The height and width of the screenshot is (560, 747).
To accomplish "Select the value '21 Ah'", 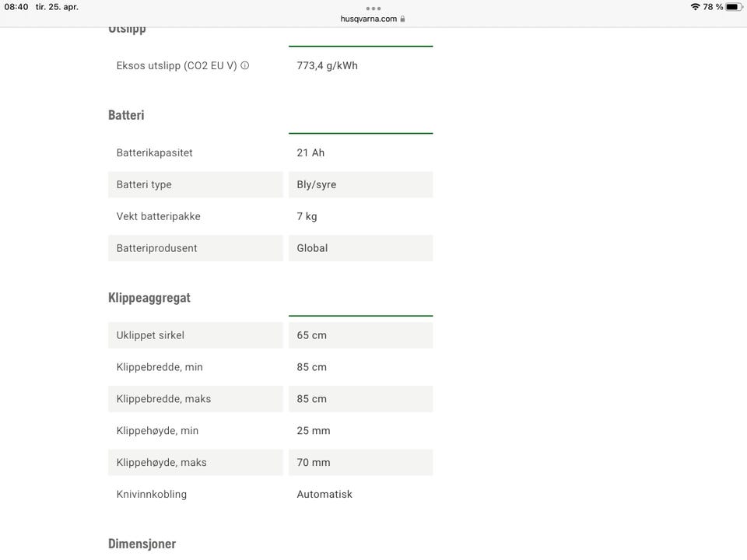I will coord(310,153).
